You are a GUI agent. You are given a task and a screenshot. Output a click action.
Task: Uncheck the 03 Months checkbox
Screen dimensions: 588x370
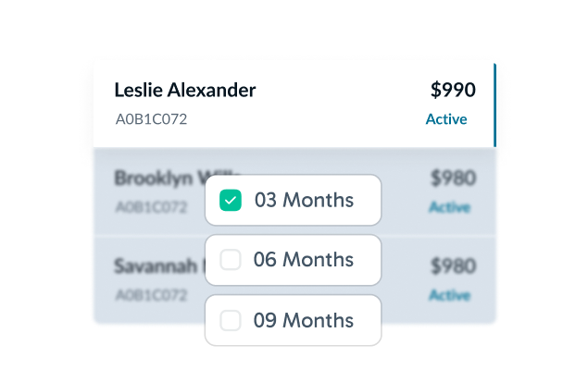(231, 200)
